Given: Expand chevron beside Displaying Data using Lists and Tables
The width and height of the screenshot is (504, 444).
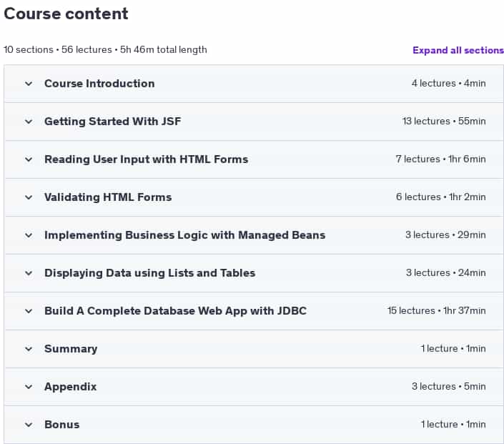Looking at the screenshot, I should [29, 273].
